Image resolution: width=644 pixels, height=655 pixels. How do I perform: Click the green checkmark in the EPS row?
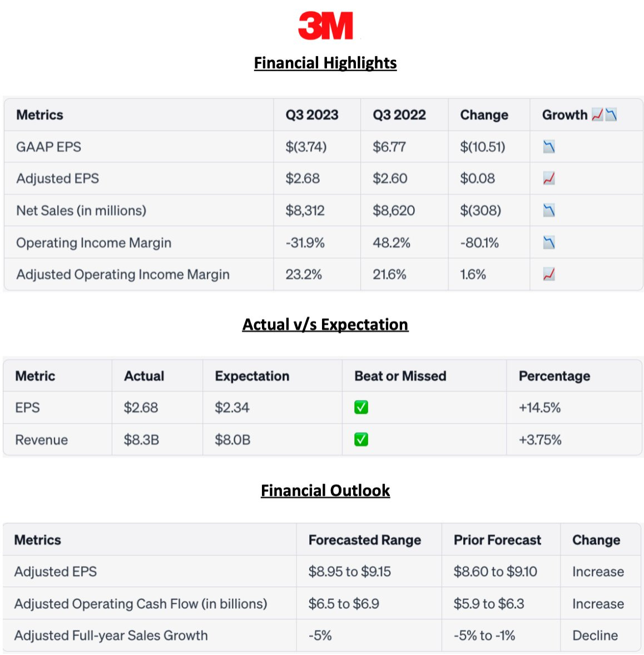(361, 408)
